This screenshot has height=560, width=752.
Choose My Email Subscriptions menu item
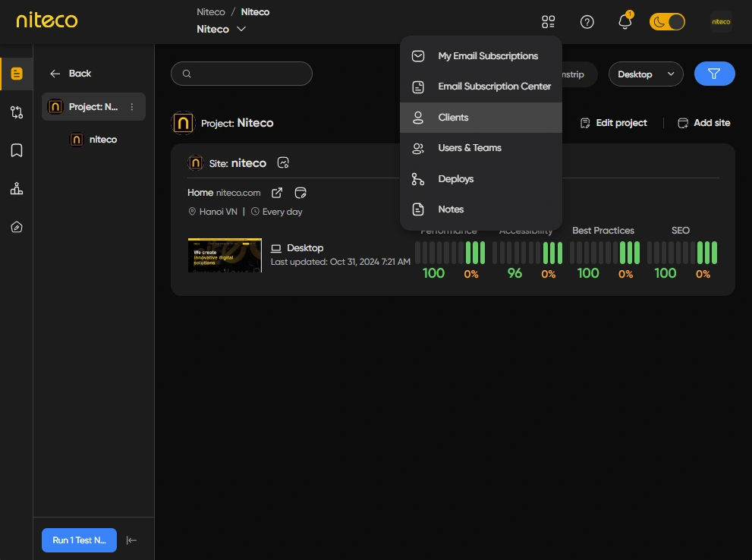click(481, 56)
